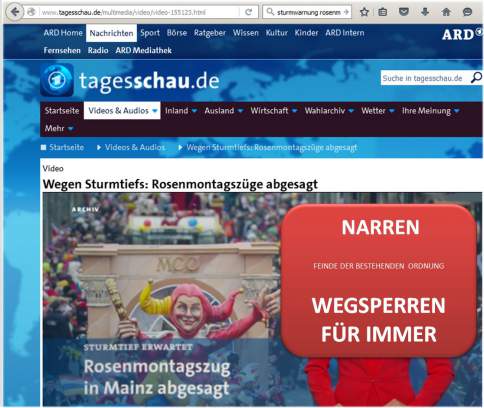The image size is (484, 408).
Task: Open the Sport menu item
Action: point(150,33)
